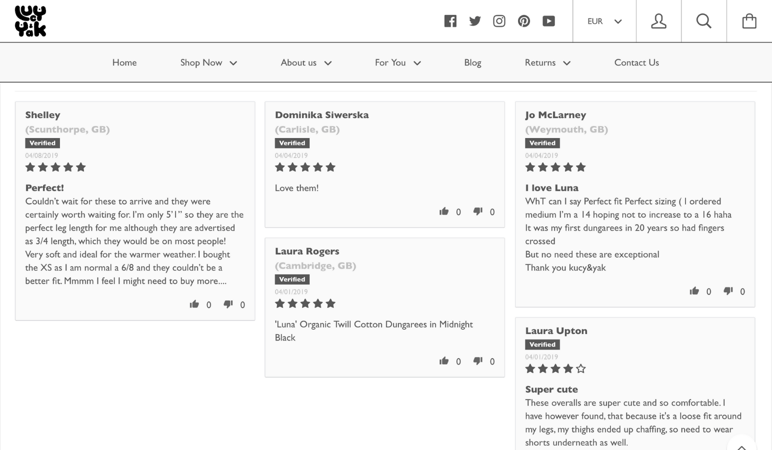This screenshot has height=450, width=772.
Task: Click Laura Rogers' 'Midnight Black' review text
Action: pyautogui.click(x=374, y=331)
